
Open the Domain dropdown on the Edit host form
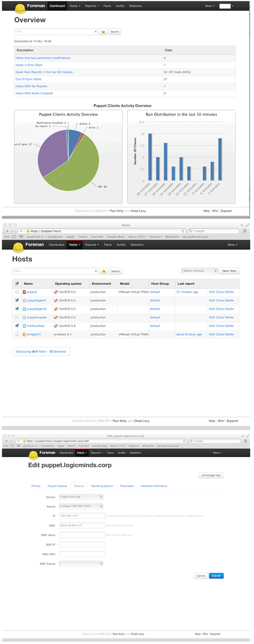tap(81, 497)
